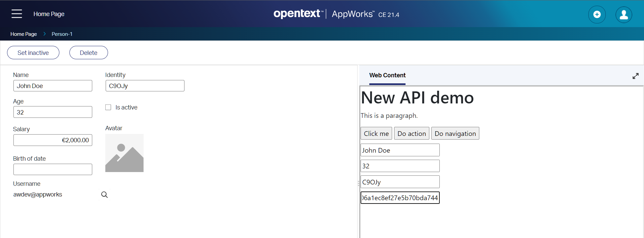Click the Click me button
This screenshot has height=238, width=644.
tap(376, 134)
